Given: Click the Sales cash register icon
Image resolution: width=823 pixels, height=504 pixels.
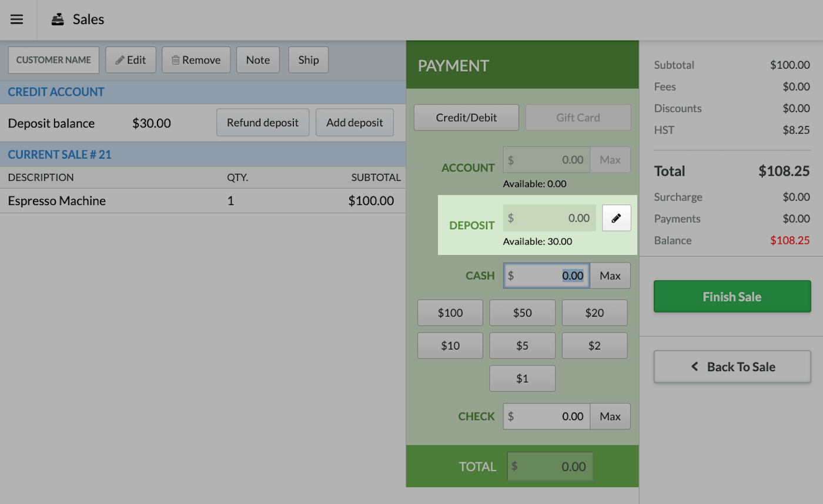Looking at the screenshot, I should point(57,19).
